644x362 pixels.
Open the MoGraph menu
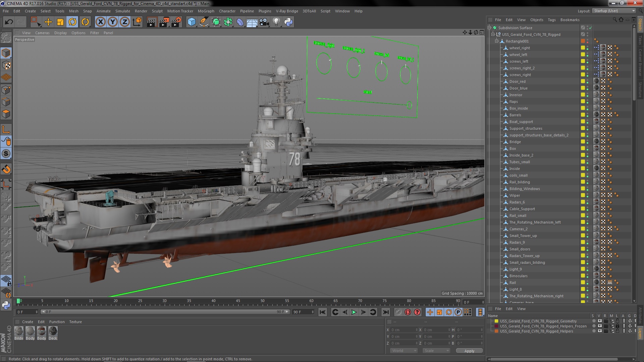[x=206, y=11]
